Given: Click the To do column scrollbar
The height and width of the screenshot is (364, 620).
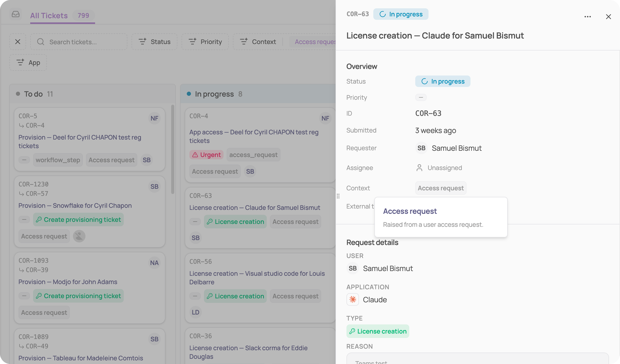Looking at the screenshot, I should [172, 149].
